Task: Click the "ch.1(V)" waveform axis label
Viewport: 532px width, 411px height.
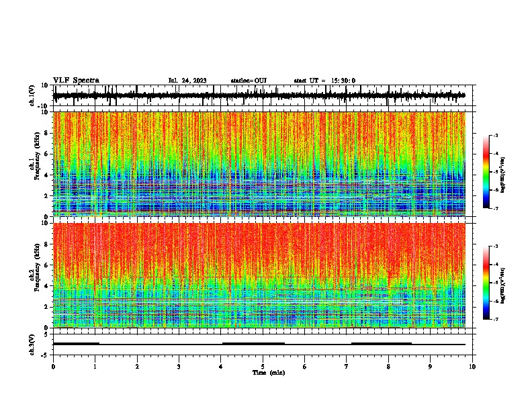Action: (32, 95)
